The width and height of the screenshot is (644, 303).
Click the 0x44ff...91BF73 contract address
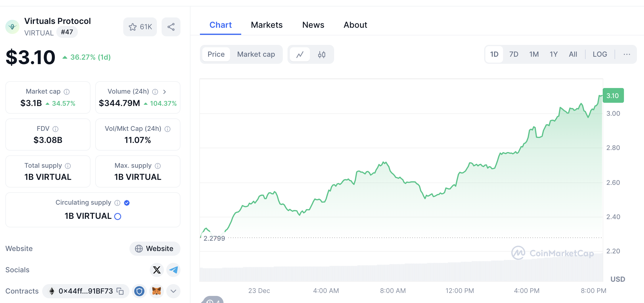click(86, 291)
